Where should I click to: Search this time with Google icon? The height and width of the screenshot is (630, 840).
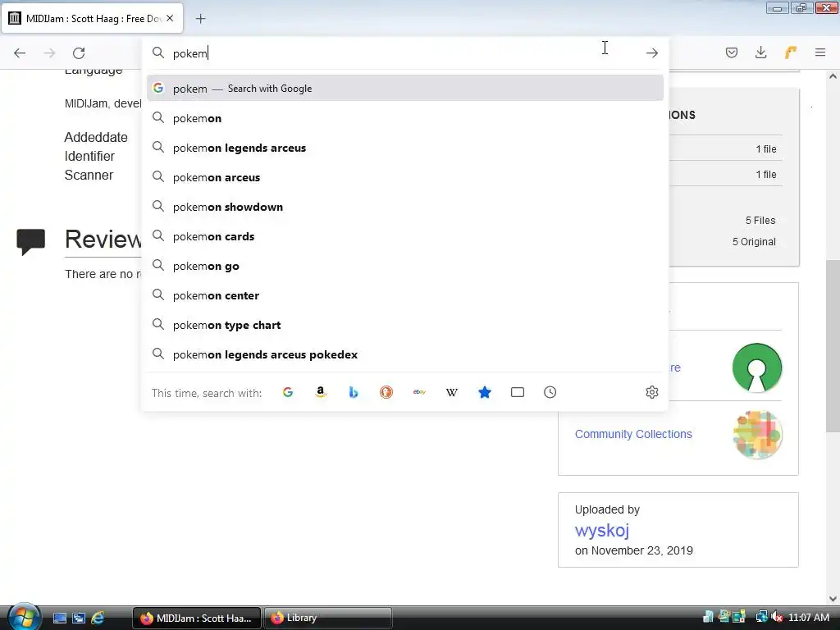[288, 392]
